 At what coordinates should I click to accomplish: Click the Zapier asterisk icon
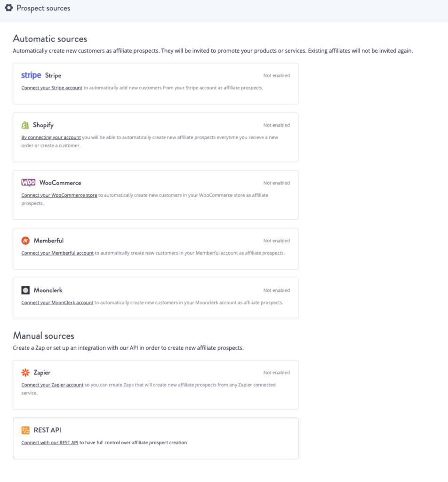tap(25, 372)
